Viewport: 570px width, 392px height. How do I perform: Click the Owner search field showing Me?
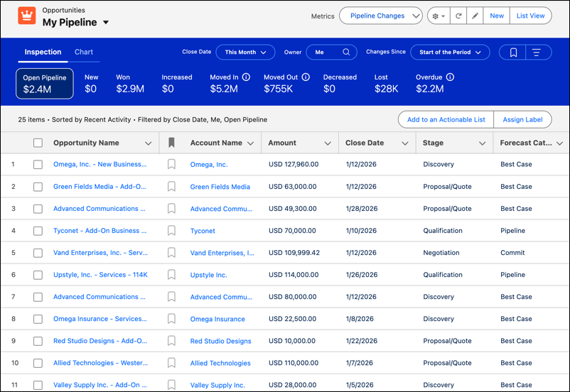tap(331, 53)
